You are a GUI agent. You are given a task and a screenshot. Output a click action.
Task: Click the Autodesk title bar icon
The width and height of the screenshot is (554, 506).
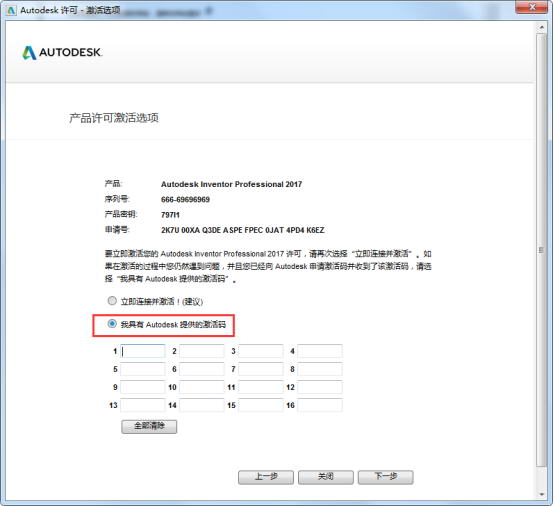tap(11, 10)
